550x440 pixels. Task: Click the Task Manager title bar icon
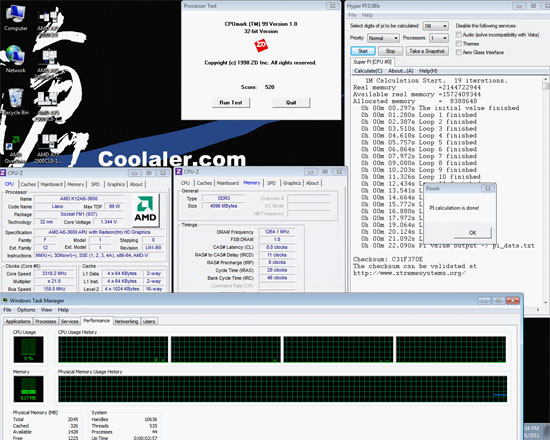pyautogui.click(x=5, y=300)
